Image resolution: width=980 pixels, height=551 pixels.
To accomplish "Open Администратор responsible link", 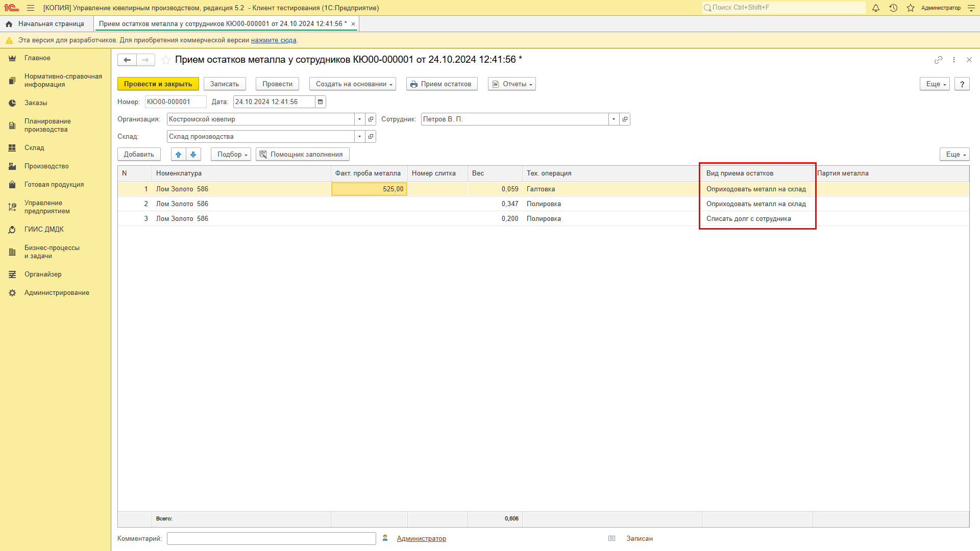I will (422, 539).
